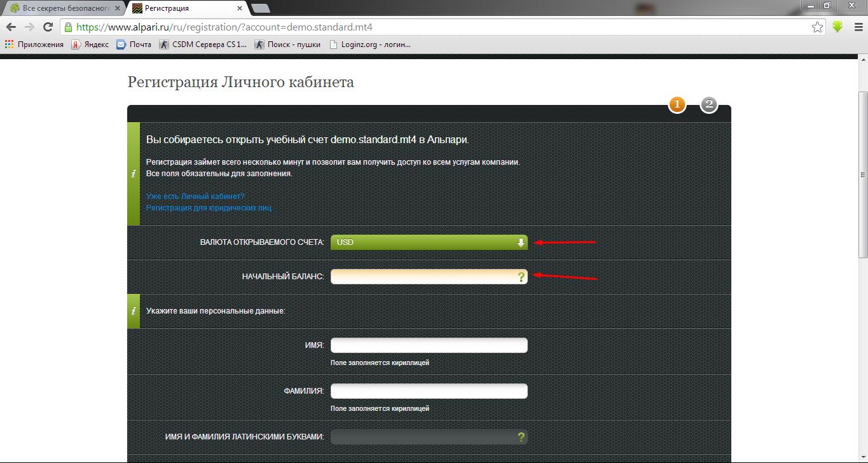Viewport: 868px width, 463px height.
Task: Open the Loginz.org bookmark
Action: pos(370,45)
